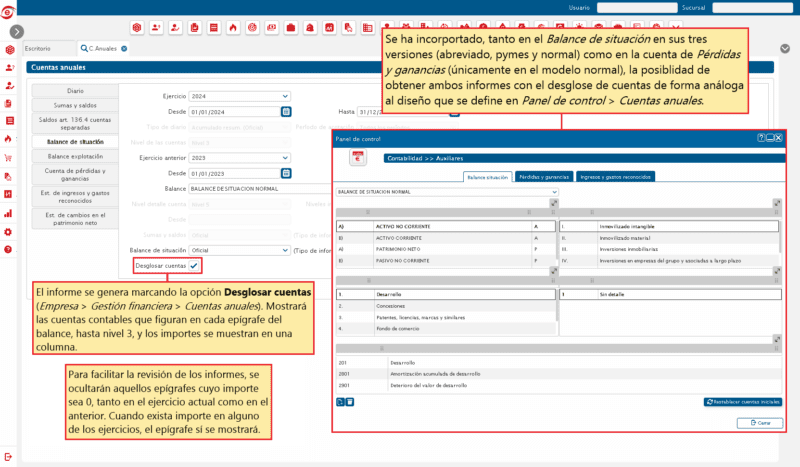Click the flame icon in top toolbar
This screenshot has width=800, height=467.
233,28
